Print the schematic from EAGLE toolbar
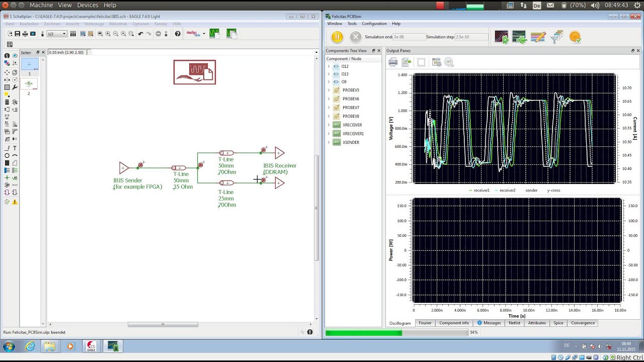 coord(25,34)
